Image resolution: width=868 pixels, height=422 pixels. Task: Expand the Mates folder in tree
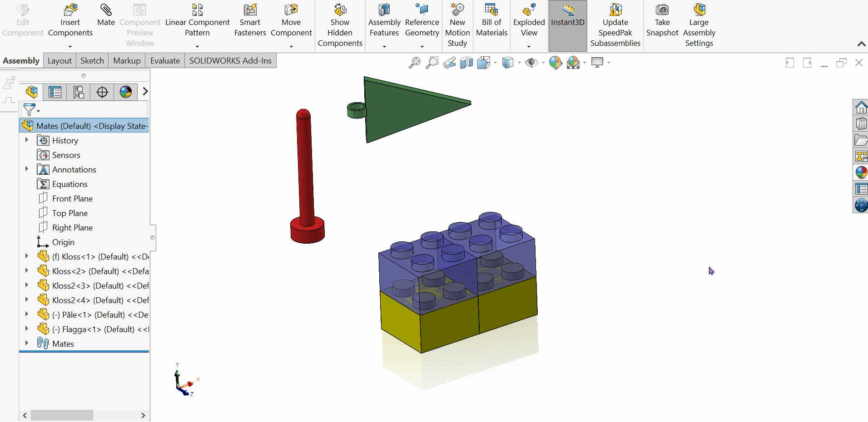coord(27,343)
